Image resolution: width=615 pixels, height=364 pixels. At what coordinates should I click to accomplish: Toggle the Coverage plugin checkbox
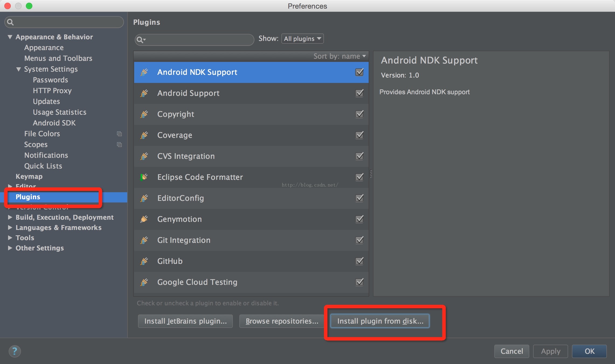360,135
